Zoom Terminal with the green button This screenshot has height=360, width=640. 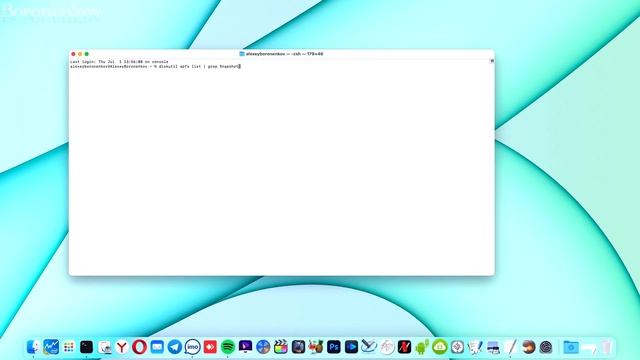coord(87,54)
